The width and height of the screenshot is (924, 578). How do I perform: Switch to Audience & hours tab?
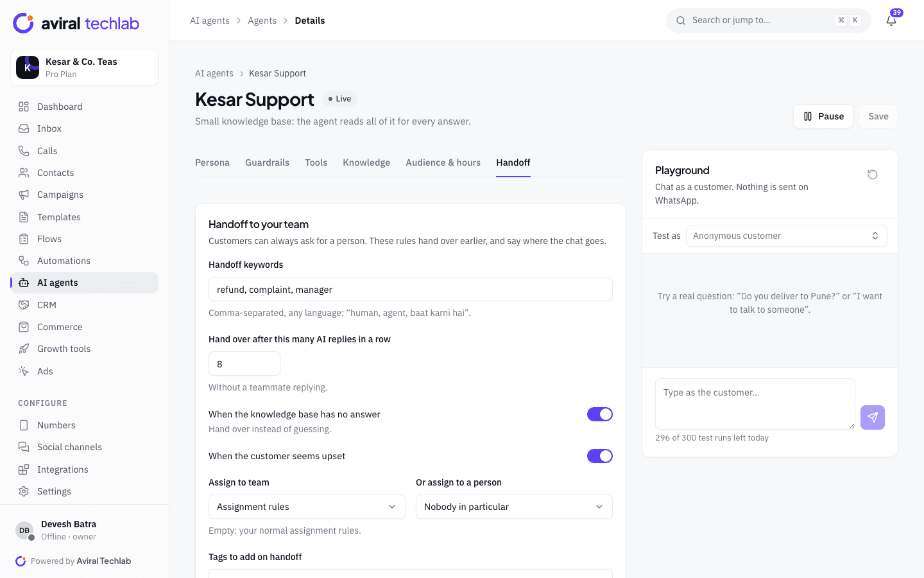pyautogui.click(x=443, y=162)
